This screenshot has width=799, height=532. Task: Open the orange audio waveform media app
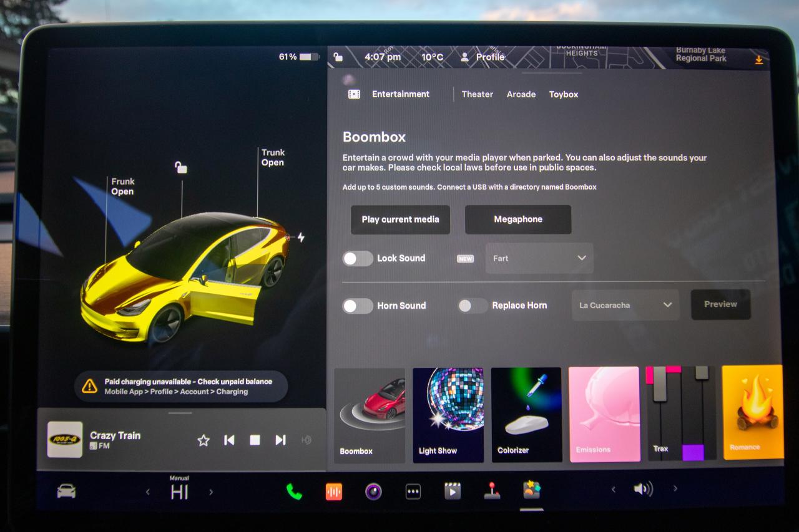pyautogui.click(x=334, y=491)
